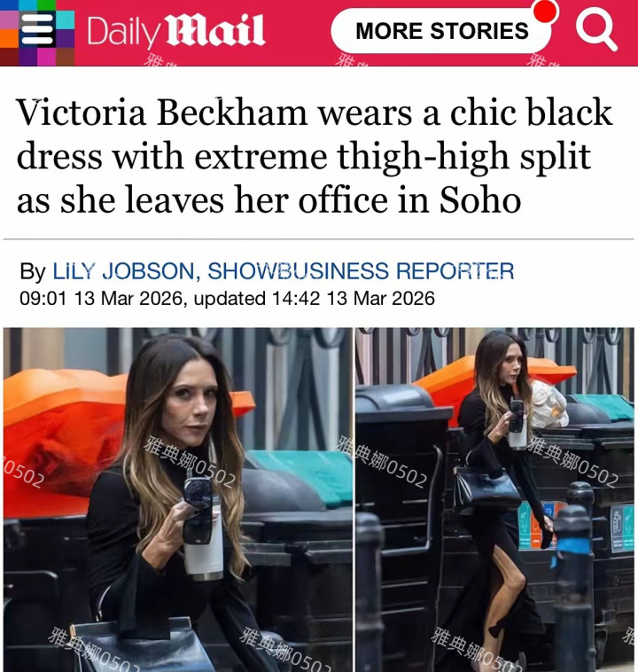Click the Showbusiness Reporter link
This screenshot has height=672, width=638.
[x=361, y=271]
